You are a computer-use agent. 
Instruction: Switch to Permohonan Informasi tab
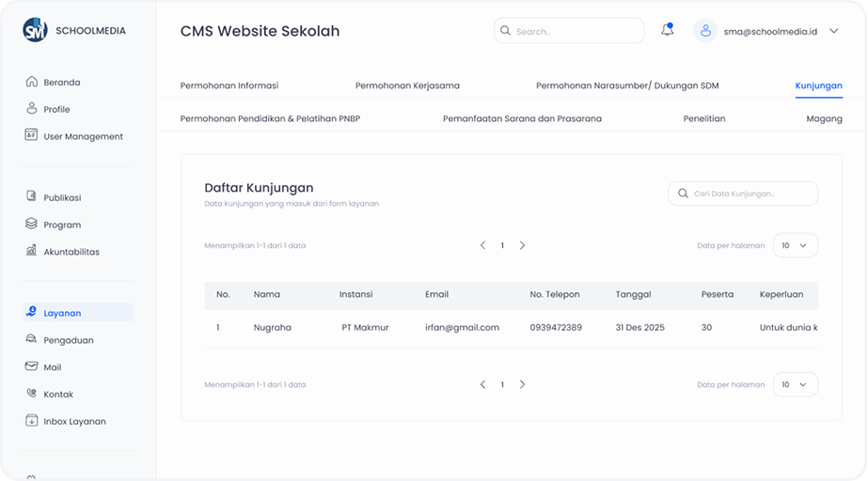click(229, 85)
